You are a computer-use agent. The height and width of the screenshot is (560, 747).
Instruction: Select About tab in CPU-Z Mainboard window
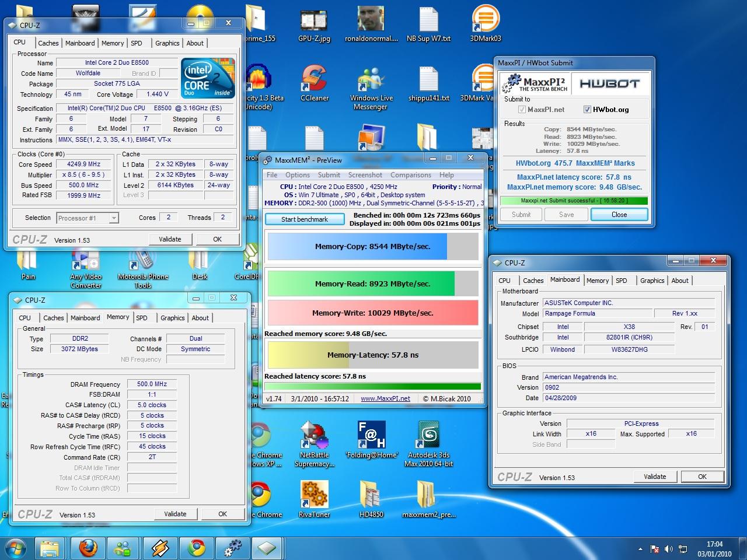[680, 281]
